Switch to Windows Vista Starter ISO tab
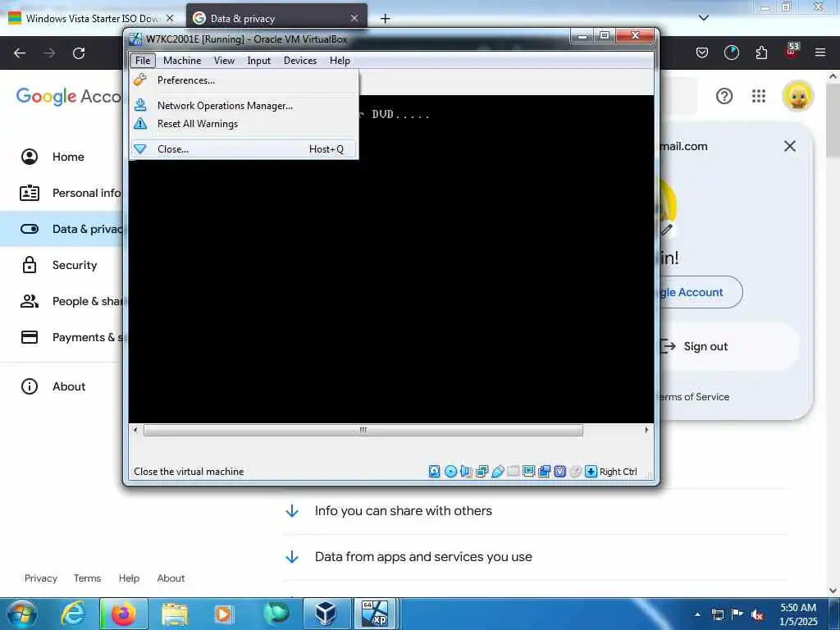Image resolution: width=840 pixels, height=630 pixels. 91,18
